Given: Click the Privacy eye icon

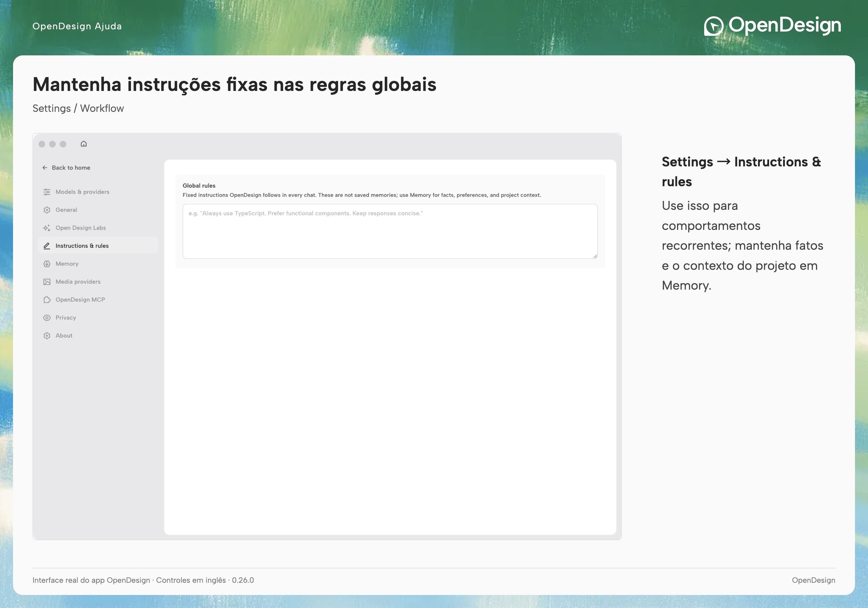Looking at the screenshot, I should (x=47, y=318).
